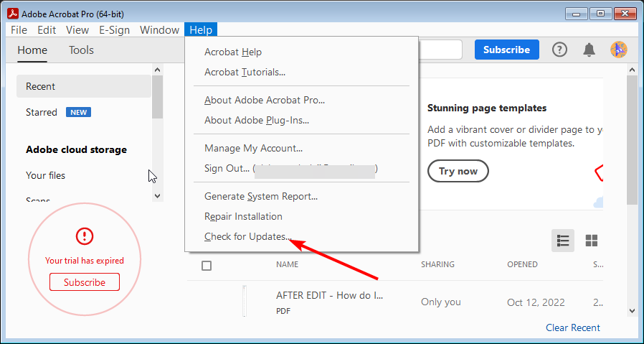Click the Only you sharing cell
This screenshot has width=644, height=344.
click(441, 302)
